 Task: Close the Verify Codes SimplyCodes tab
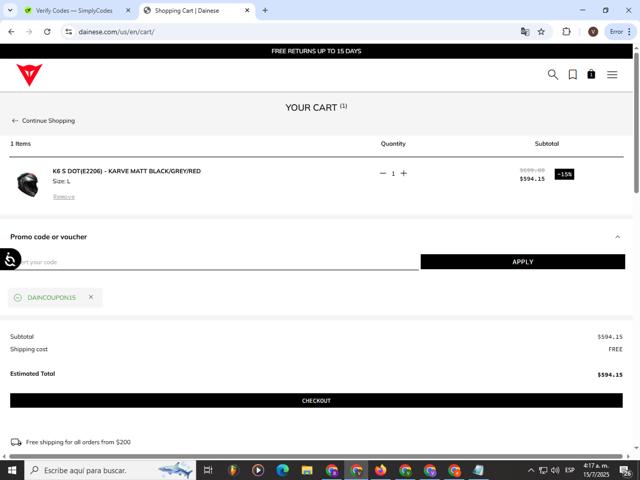point(128,11)
